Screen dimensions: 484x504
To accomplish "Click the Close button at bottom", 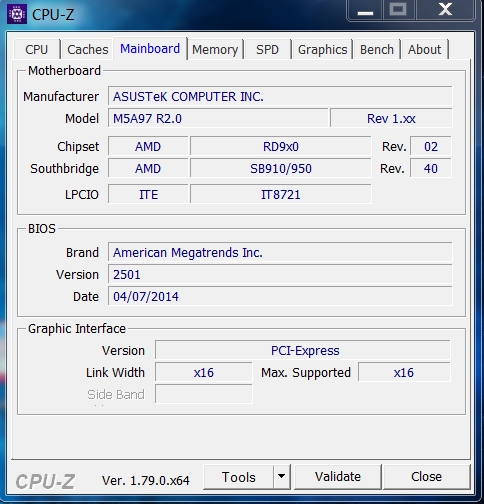I will pyautogui.click(x=426, y=477).
